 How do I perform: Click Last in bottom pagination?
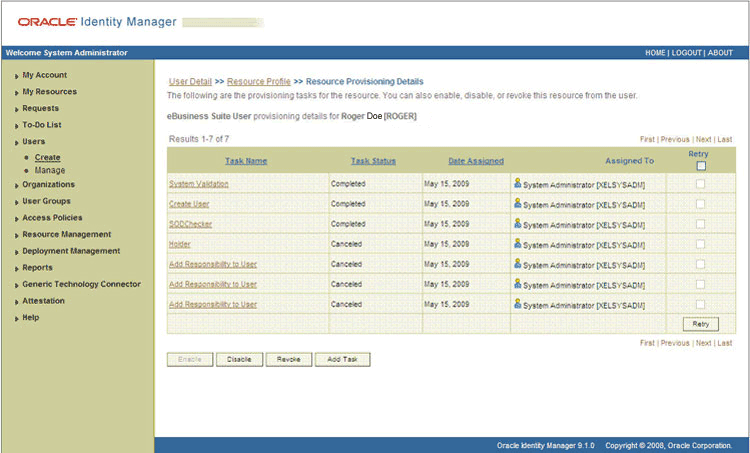pos(725,343)
